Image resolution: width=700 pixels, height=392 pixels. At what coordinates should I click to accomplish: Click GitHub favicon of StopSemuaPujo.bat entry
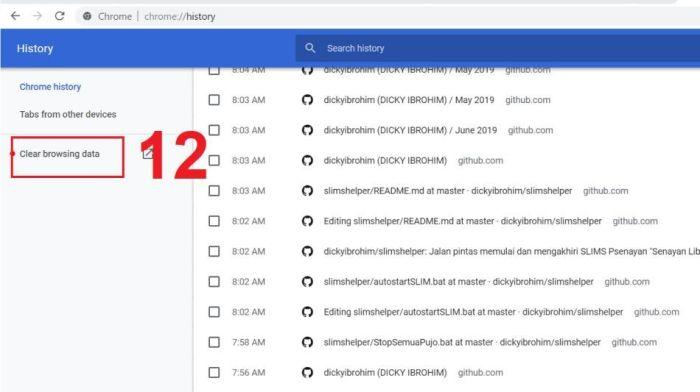click(x=307, y=342)
